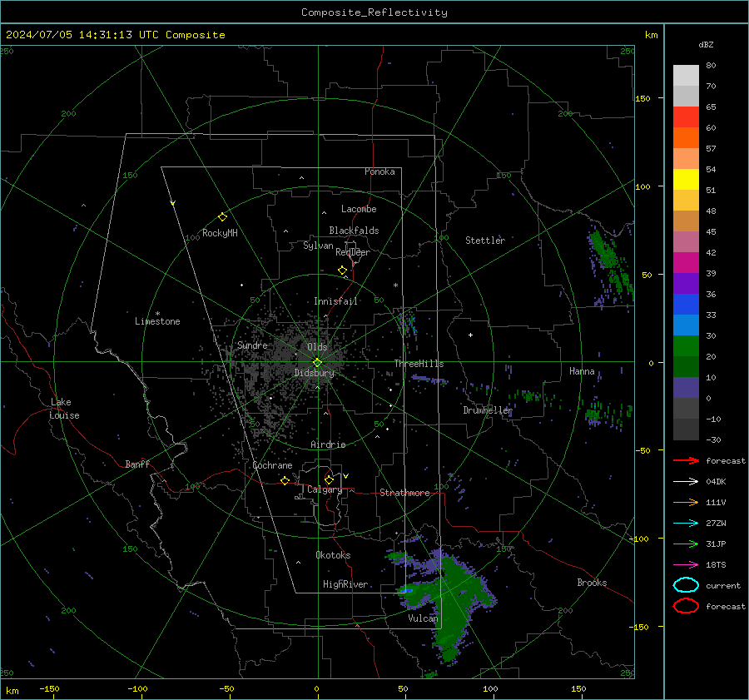
Task: Click the Olds town label
Action: pos(317,347)
